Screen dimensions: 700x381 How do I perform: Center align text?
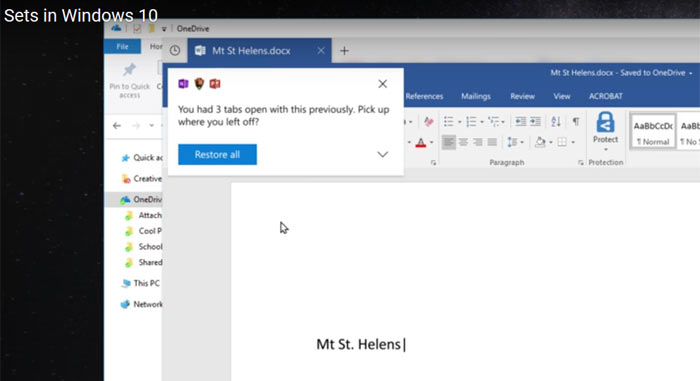(x=463, y=142)
